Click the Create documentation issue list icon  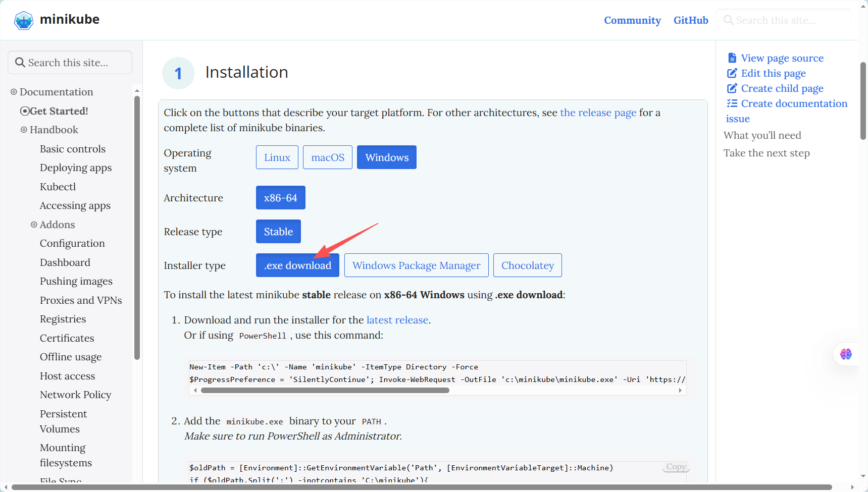pos(732,103)
